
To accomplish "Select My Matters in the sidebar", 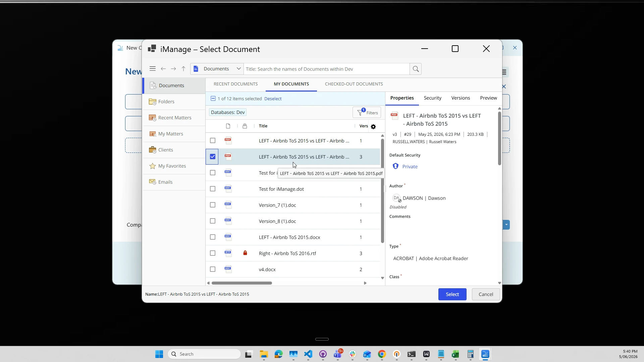I will 174,134.
